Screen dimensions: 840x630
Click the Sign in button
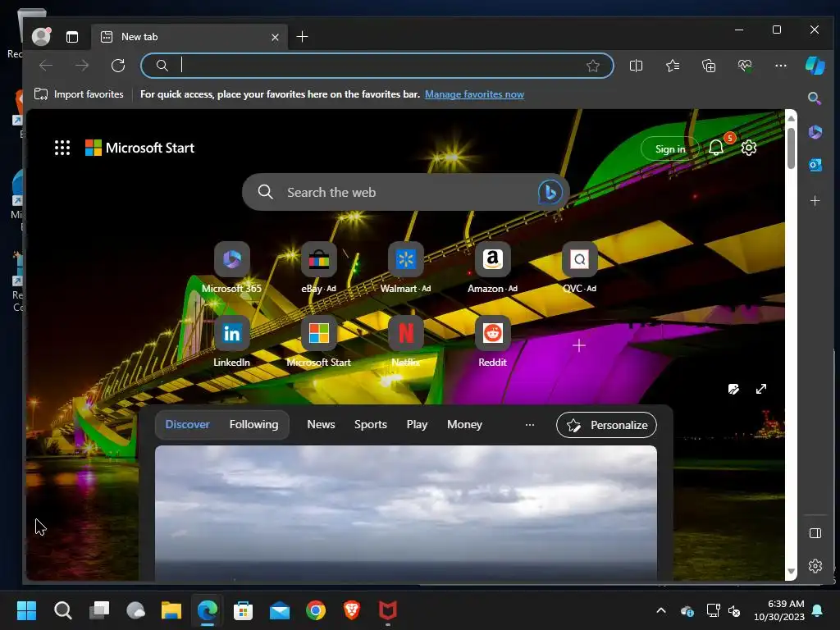(670, 149)
